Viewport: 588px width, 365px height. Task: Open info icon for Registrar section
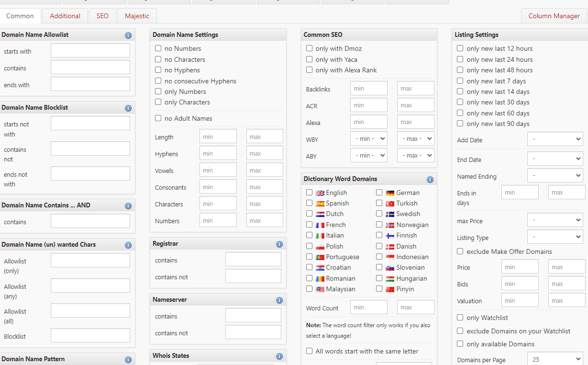(x=279, y=244)
